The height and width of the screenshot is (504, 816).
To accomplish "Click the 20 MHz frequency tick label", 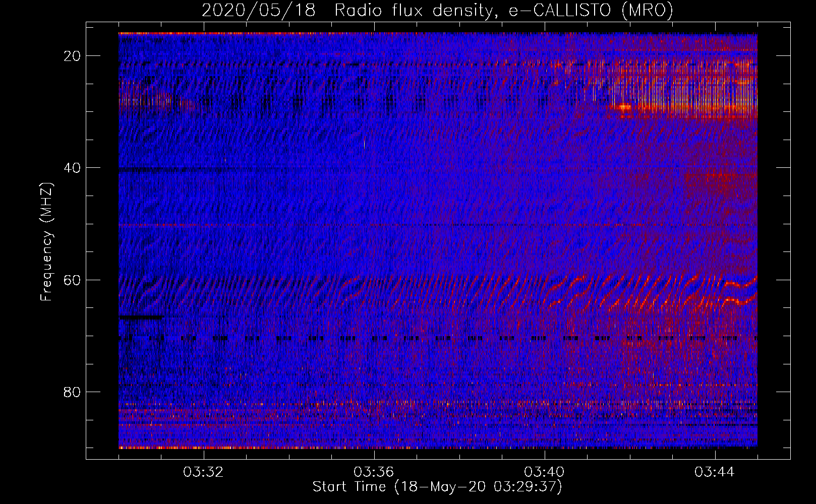I will 73,56.
